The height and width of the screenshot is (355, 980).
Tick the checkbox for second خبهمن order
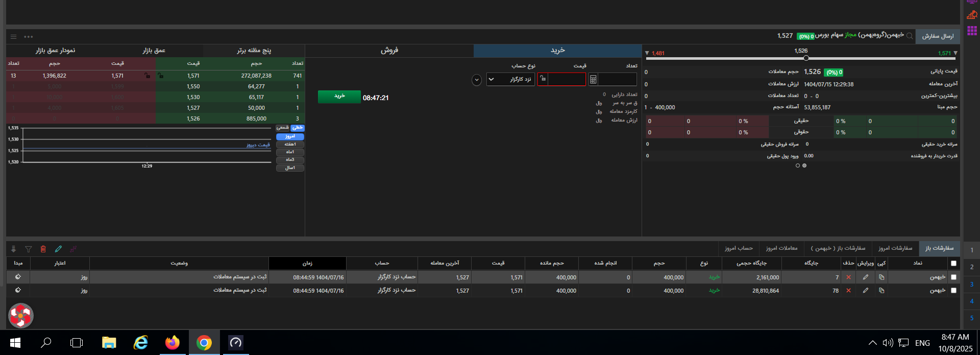click(x=953, y=291)
